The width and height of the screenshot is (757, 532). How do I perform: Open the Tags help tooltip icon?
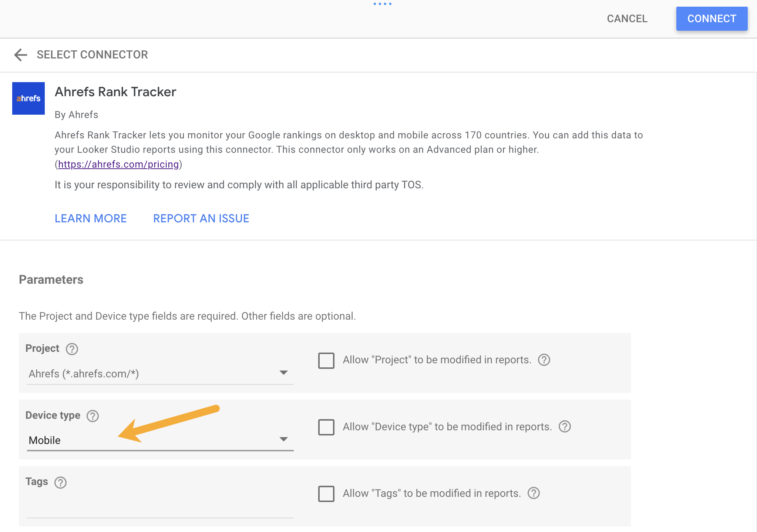pyautogui.click(x=61, y=482)
